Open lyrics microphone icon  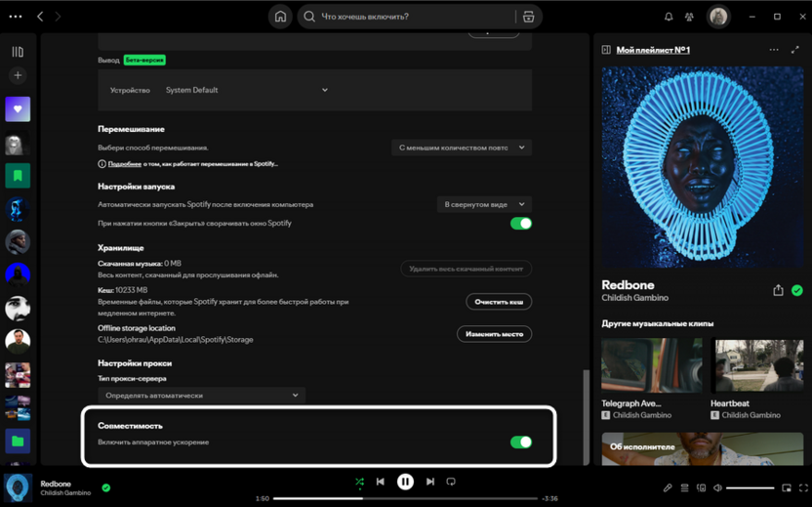[668, 487]
